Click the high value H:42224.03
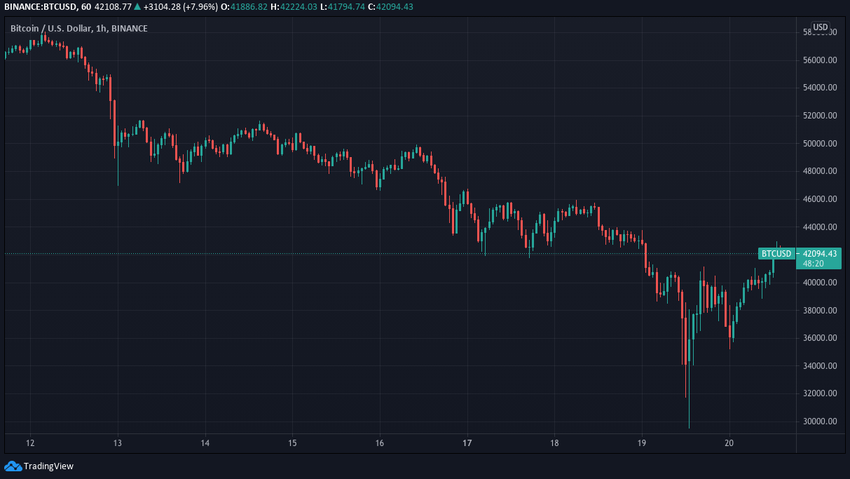Screen dimensions: 850x479 pos(294,7)
